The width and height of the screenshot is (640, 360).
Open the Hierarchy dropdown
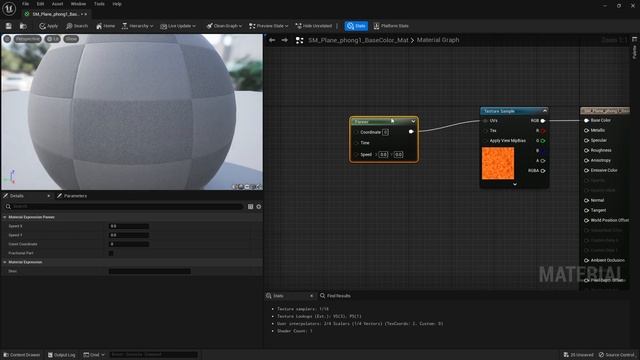(x=138, y=26)
